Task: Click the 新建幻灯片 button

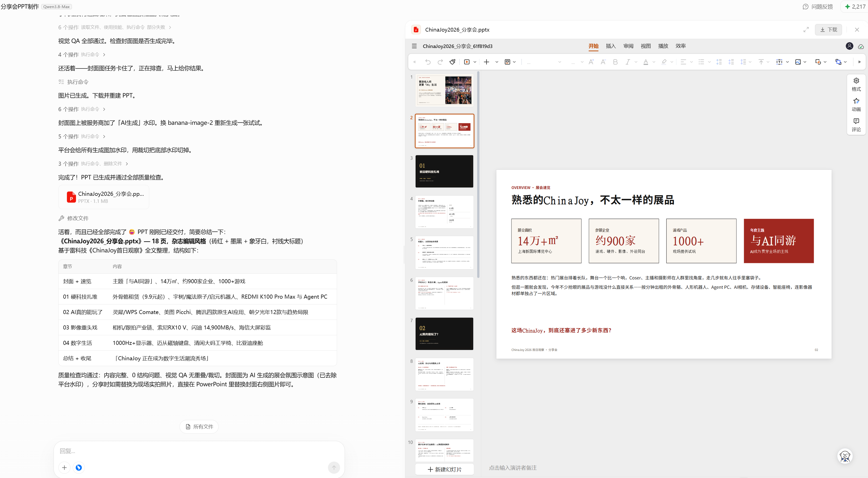Action: pos(444,469)
